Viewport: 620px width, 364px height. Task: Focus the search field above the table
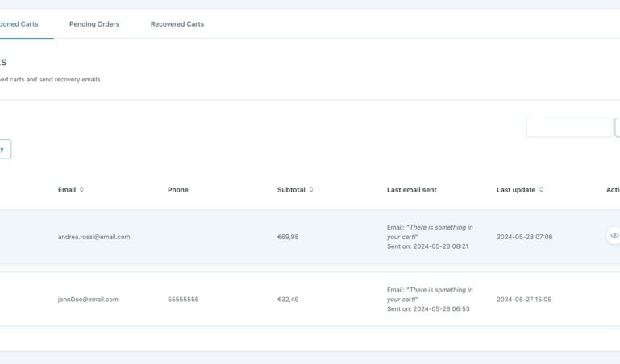(x=569, y=127)
